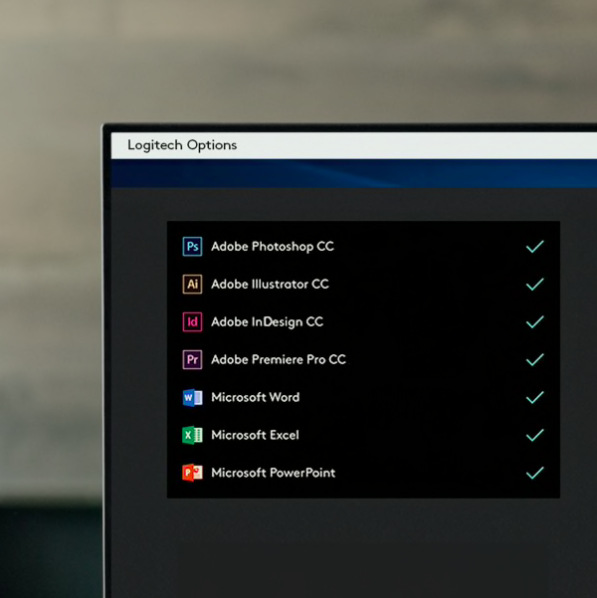
Task: Toggle the Adobe Photoshop CC checkmark
Action: pyautogui.click(x=535, y=246)
